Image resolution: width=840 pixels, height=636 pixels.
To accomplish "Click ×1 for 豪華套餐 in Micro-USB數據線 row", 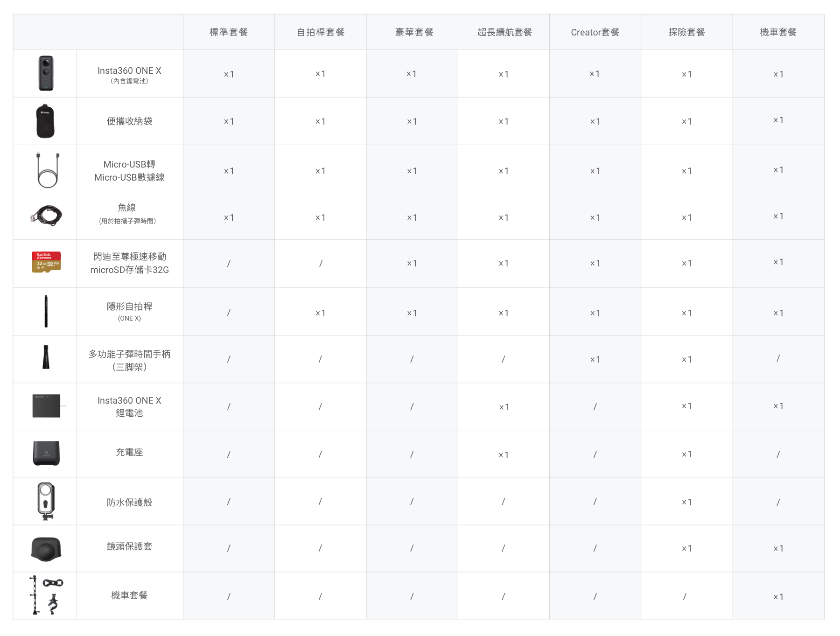I will coord(412,171).
